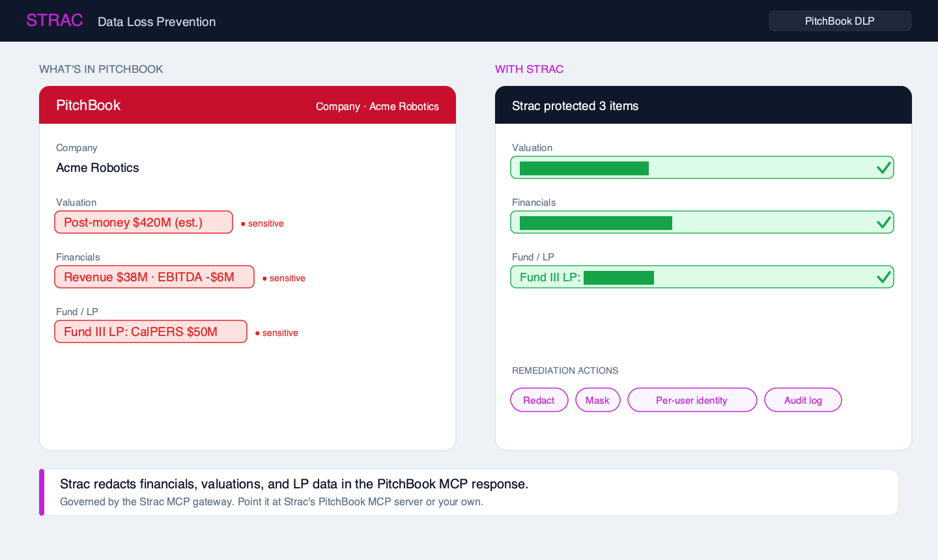Image resolution: width=938 pixels, height=560 pixels.
Task: Click the Governed by the Strac MCP gateway note
Action: (x=272, y=501)
